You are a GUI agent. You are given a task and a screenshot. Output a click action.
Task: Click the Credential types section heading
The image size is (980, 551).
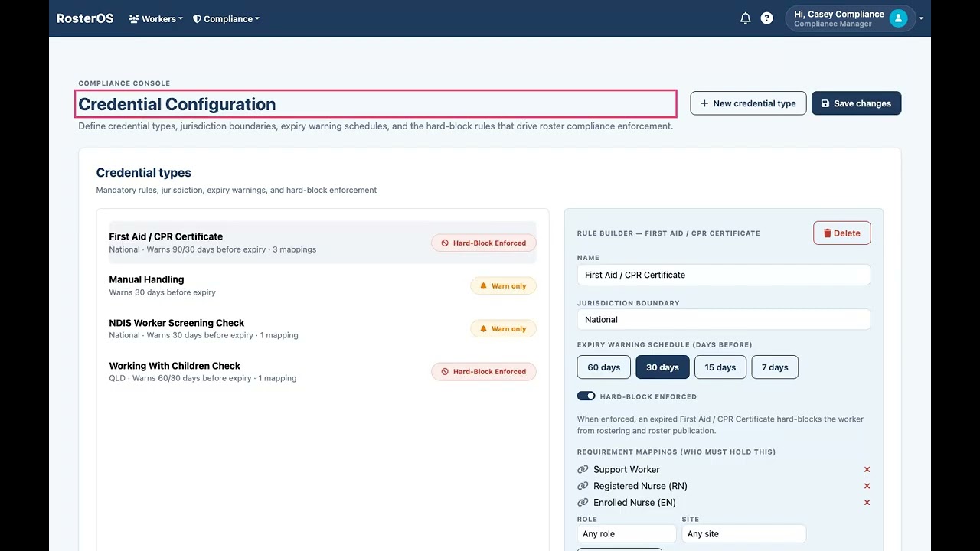(x=144, y=173)
